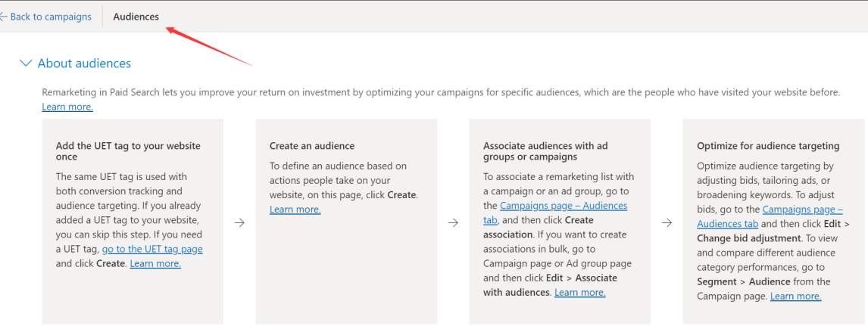Click the Optimize for audience targeting heading
This screenshot has width=868, height=326.
tap(768, 146)
